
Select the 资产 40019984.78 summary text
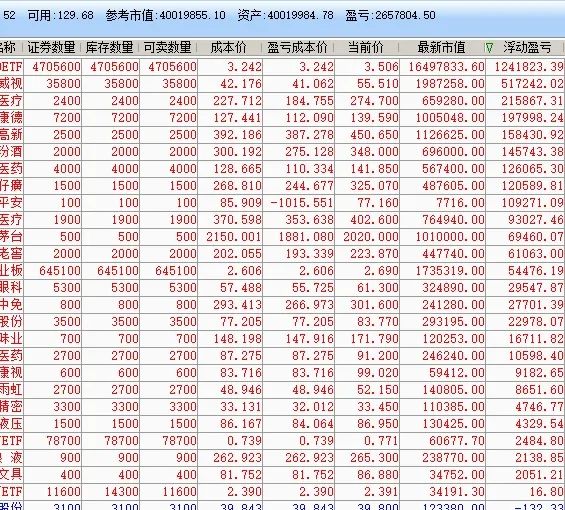[x=285, y=15]
